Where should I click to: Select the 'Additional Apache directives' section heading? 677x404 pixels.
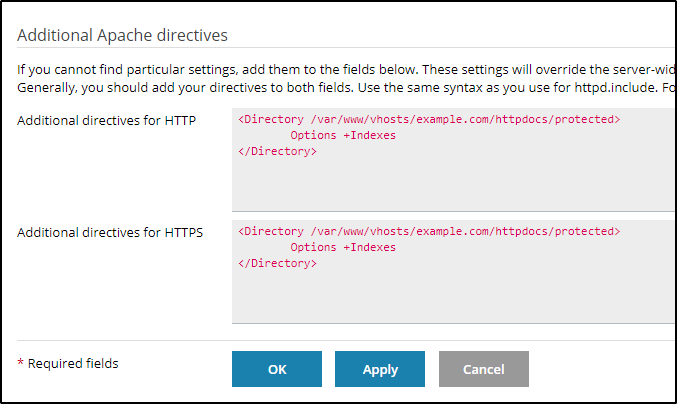(x=122, y=35)
